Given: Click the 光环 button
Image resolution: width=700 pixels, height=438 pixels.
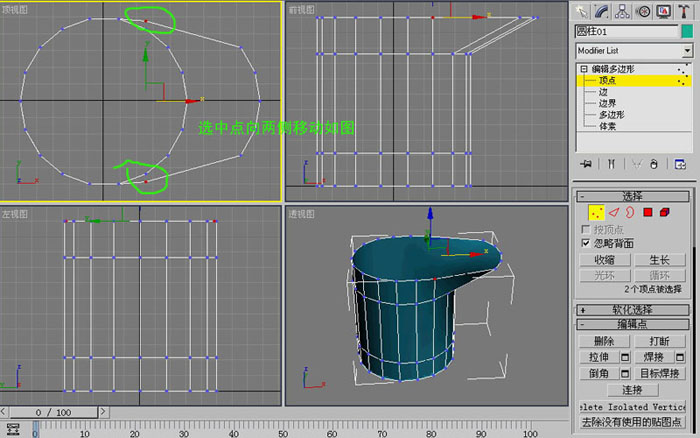Looking at the screenshot, I should [x=604, y=275].
